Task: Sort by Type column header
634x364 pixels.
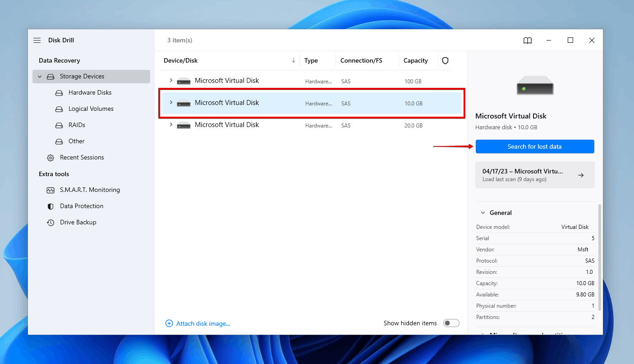Action: coord(311,60)
